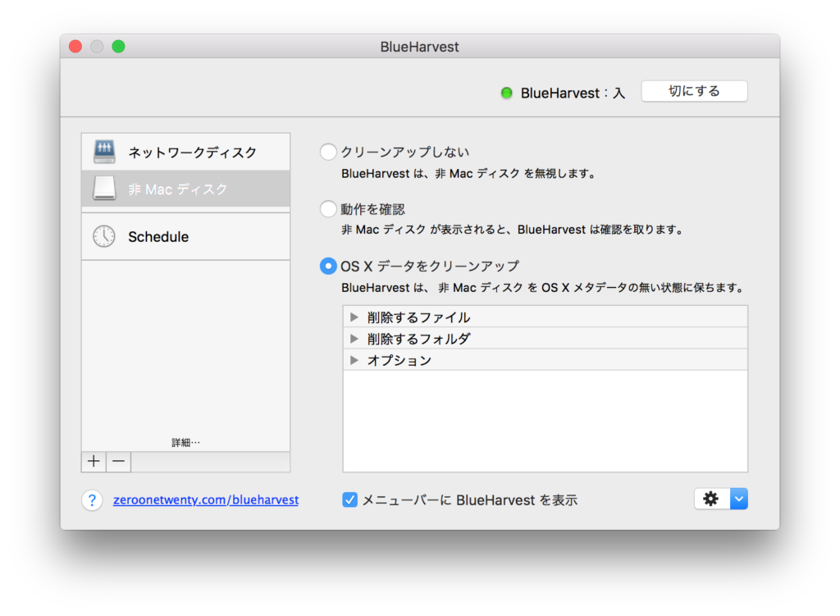
Task: Open the zeroonetwenty.com/blueharvest link
Action: (206, 500)
